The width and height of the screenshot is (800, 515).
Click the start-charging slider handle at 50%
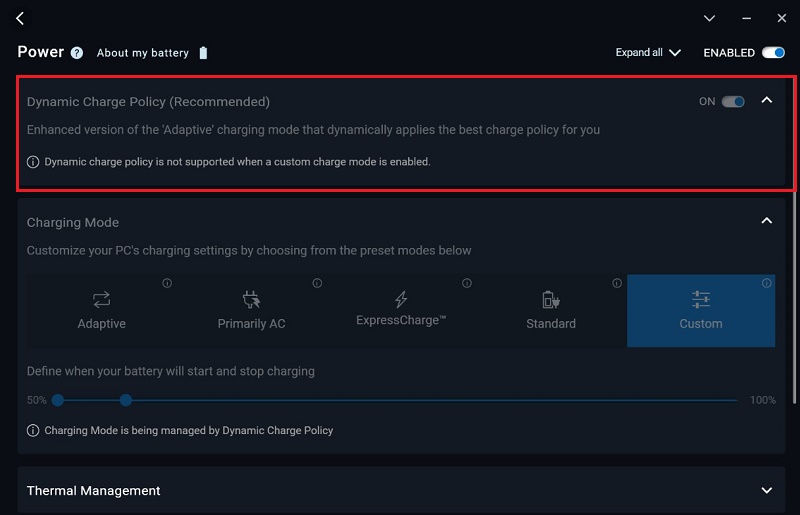tap(58, 400)
